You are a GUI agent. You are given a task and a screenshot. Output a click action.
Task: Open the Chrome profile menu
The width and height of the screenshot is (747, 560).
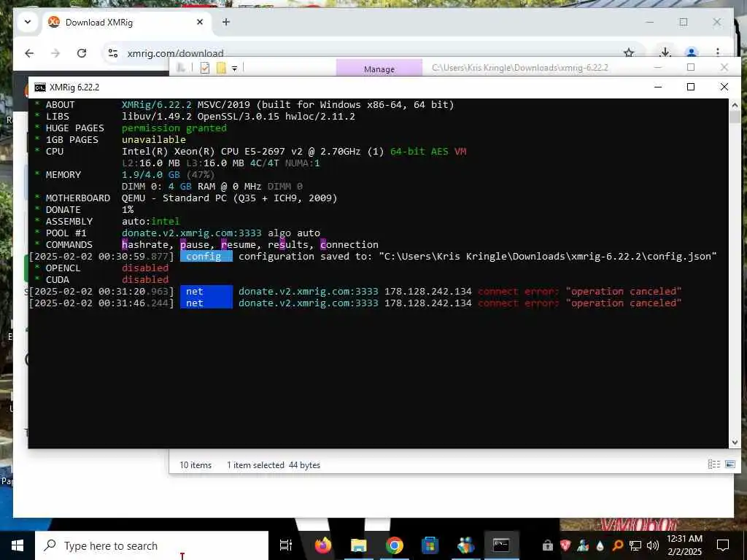692,52
